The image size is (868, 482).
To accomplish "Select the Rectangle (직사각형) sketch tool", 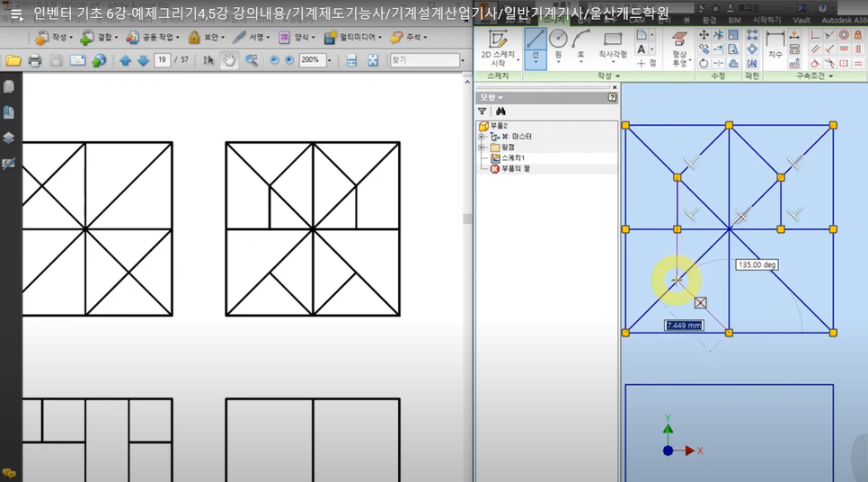I will (x=612, y=46).
